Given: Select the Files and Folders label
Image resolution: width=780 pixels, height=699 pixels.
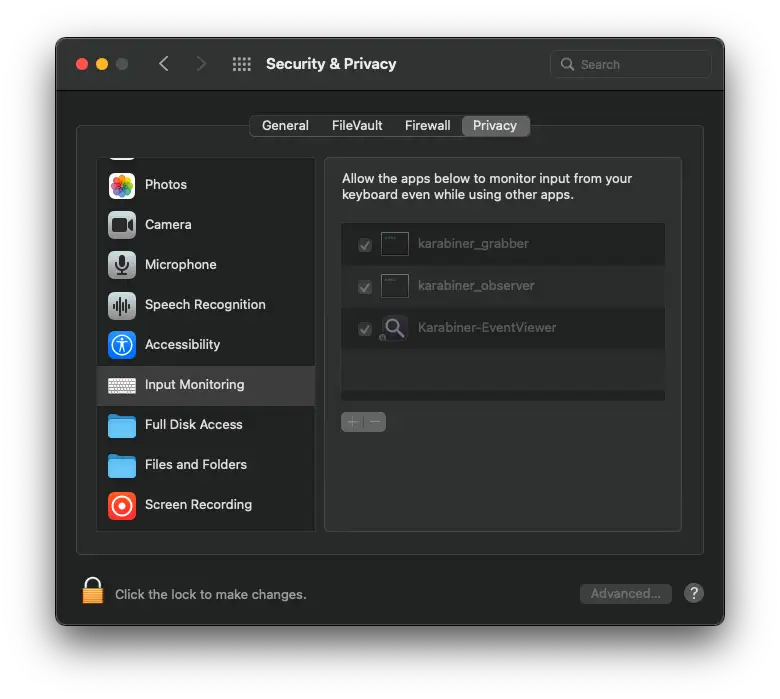Looking at the screenshot, I should point(195,464).
